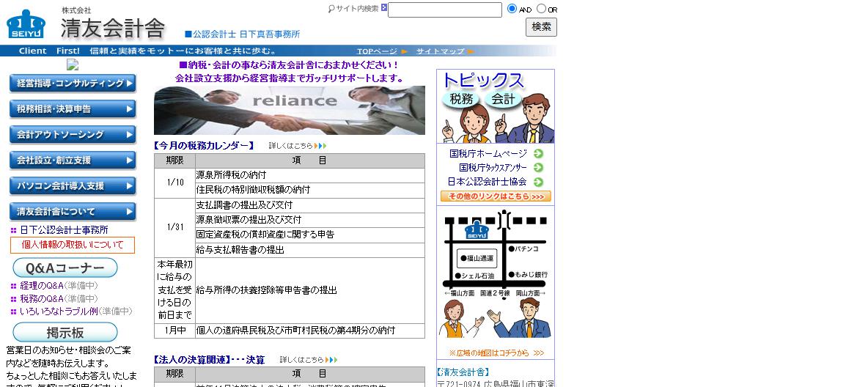Click green arrow icon beside 日本公認会計士協会
This screenshot has height=387, width=868.
tap(538, 182)
